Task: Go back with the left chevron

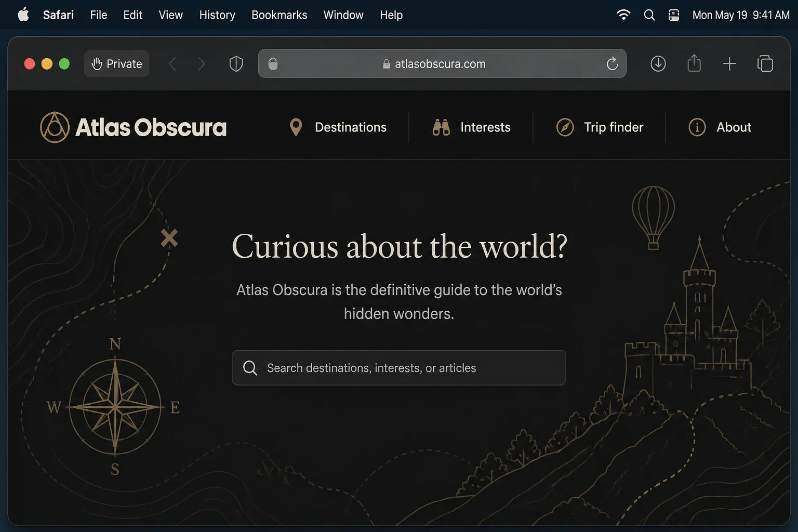Action: 172,64
